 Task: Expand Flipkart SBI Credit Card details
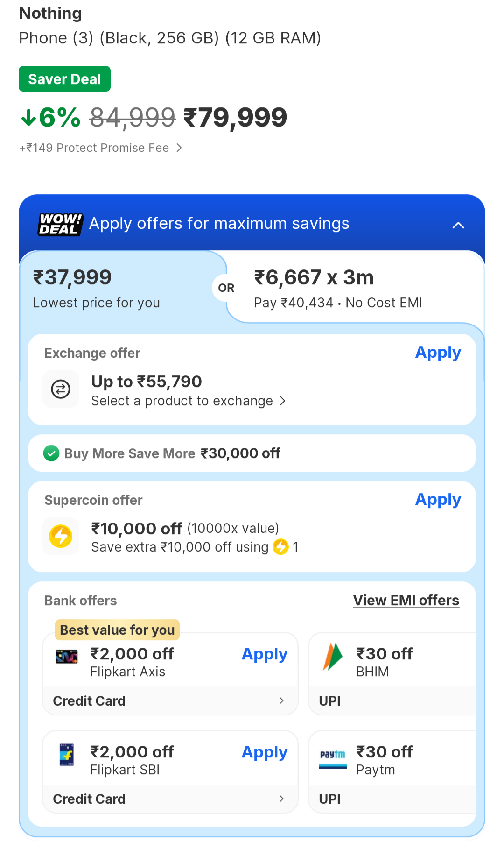[x=281, y=799]
